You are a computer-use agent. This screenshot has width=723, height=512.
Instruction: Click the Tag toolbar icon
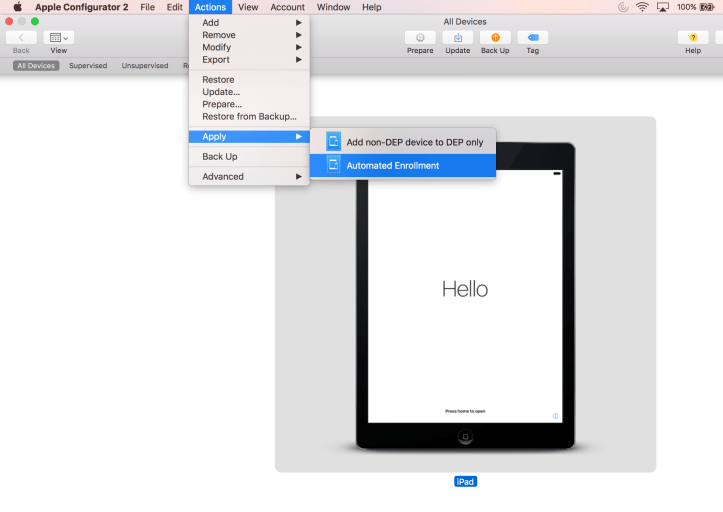(x=533, y=38)
